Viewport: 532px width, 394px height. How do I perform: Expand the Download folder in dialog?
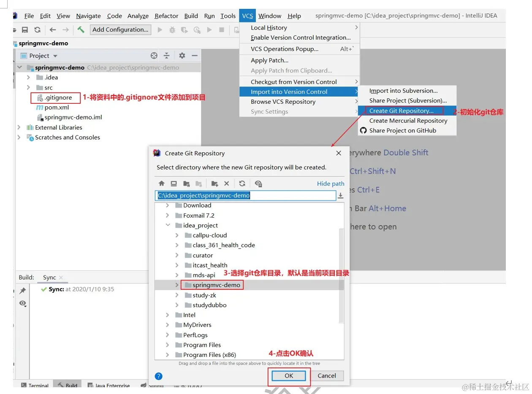pos(168,205)
